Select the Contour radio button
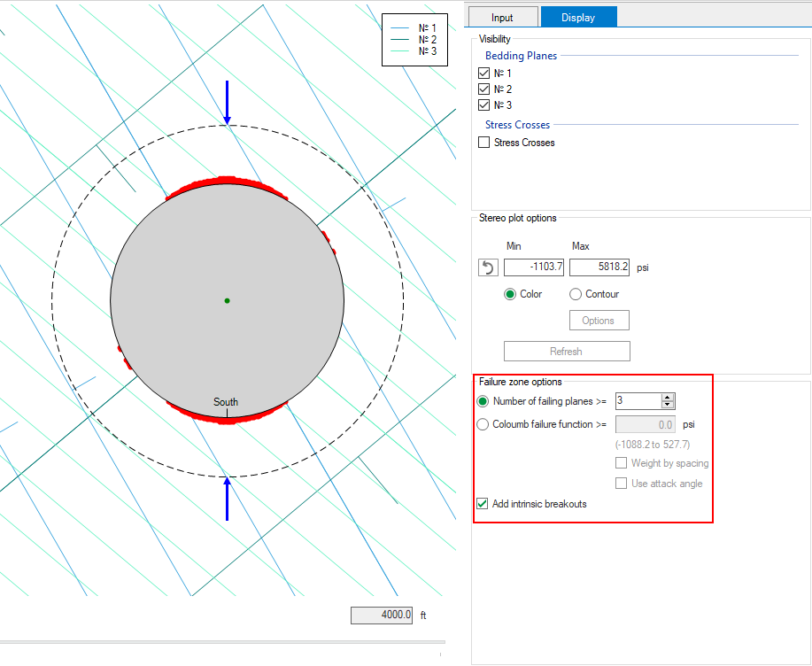The image size is (812, 666). coord(576,294)
